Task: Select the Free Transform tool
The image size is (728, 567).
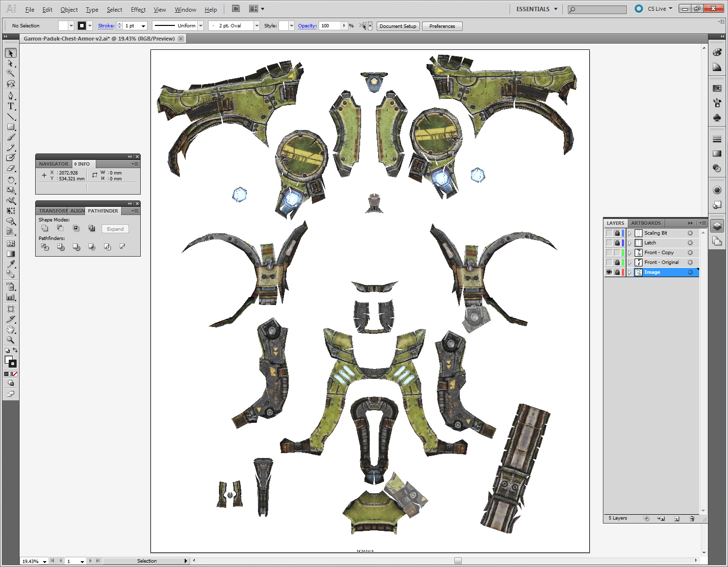Action: coord(10,211)
